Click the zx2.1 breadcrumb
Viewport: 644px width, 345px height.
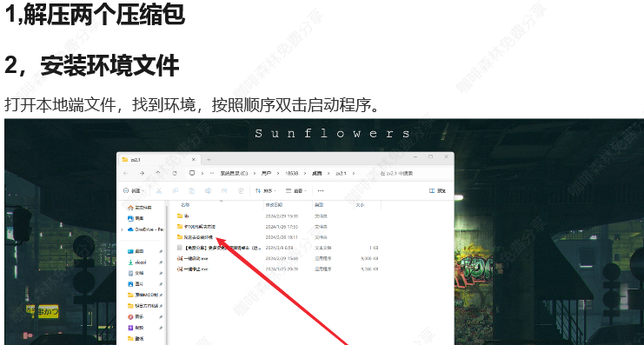pyautogui.click(x=341, y=173)
